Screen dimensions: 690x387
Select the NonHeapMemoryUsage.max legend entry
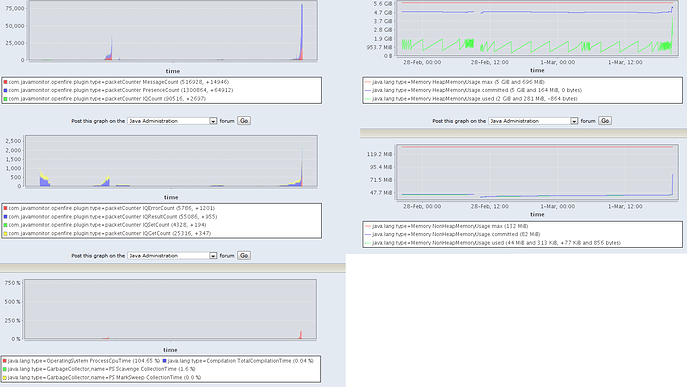(x=447, y=226)
